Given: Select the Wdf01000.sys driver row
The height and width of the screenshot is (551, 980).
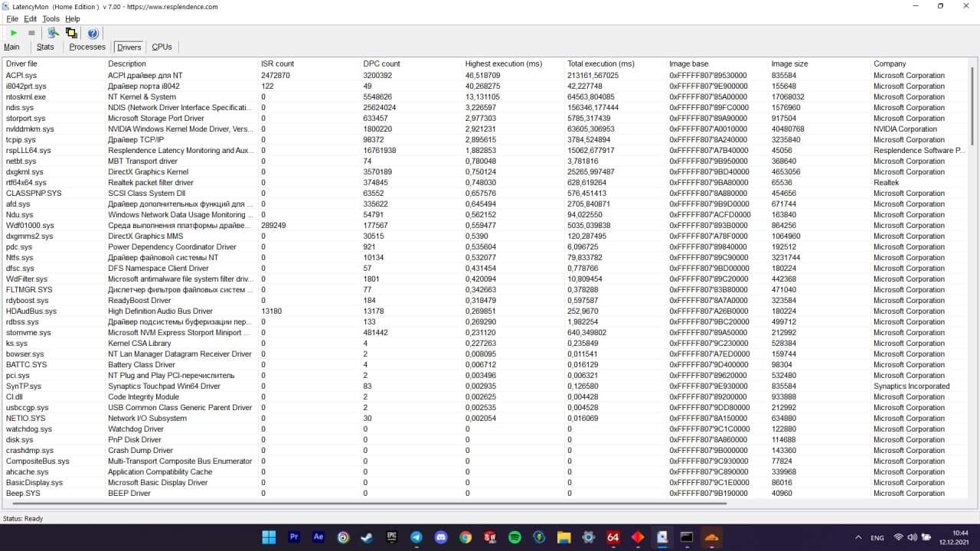Looking at the screenshot, I should point(486,226).
